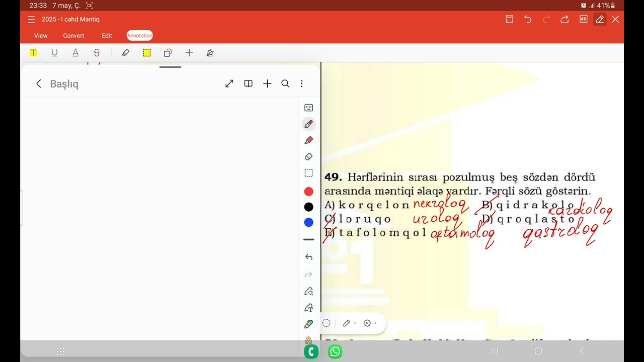Switch to the Edit tab
The image size is (644, 362).
(107, 36)
